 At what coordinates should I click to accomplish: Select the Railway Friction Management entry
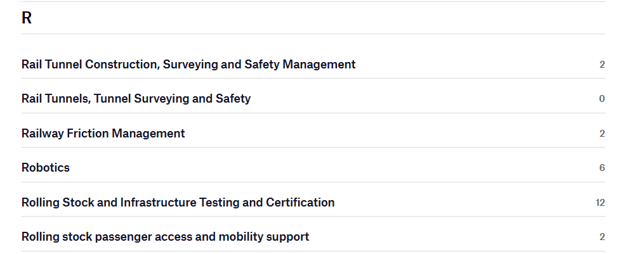[x=103, y=134]
